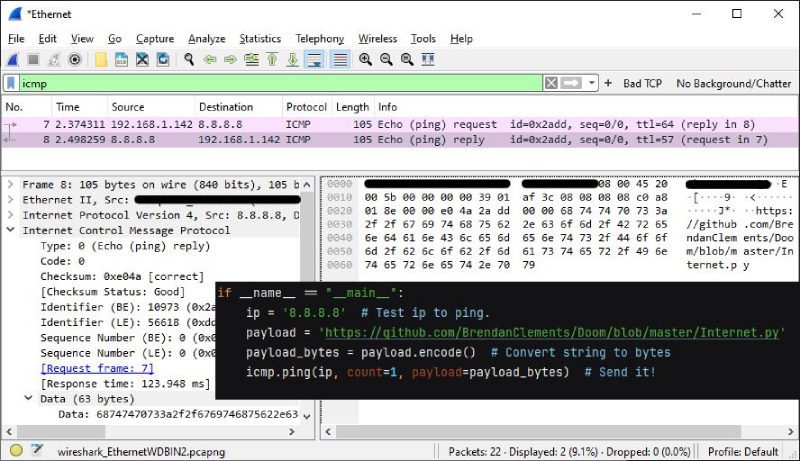Stop the running packet capture
The width and height of the screenshot is (800, 461).
[33, 60]
